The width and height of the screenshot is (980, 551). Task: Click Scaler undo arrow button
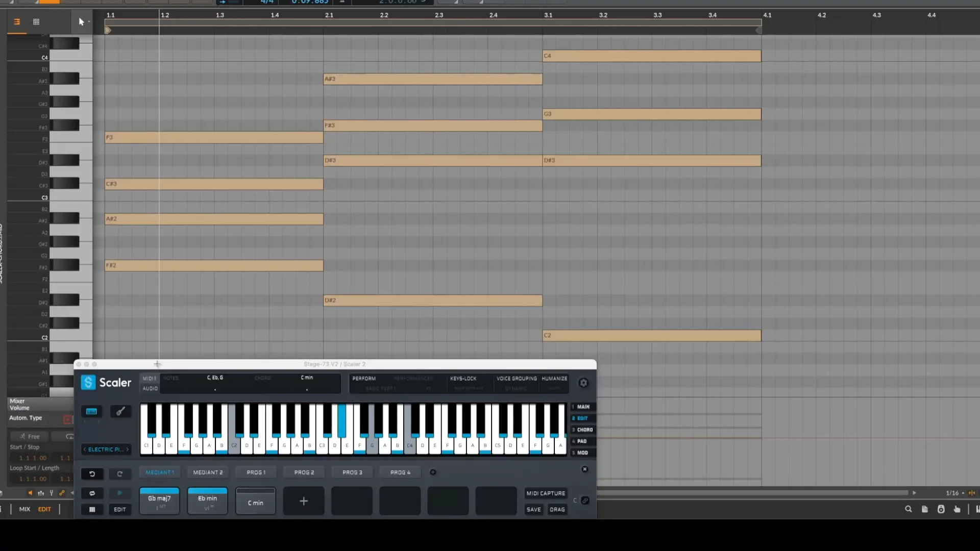point(92,474)
